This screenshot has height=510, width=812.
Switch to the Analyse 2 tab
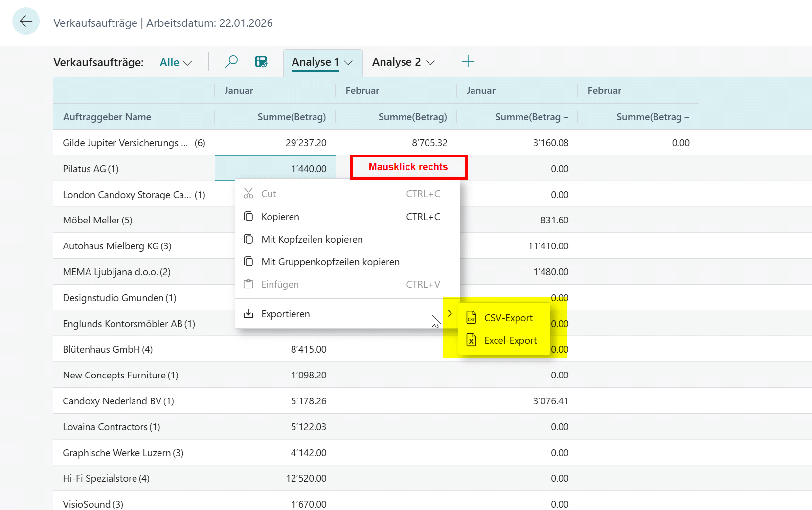point(396,62)
